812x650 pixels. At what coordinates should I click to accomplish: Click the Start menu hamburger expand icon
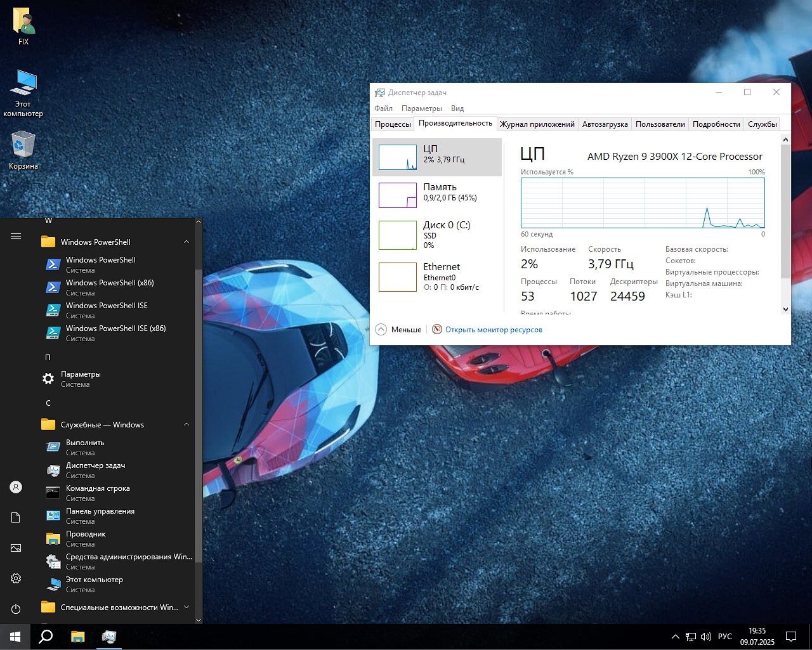click(16, 237)
